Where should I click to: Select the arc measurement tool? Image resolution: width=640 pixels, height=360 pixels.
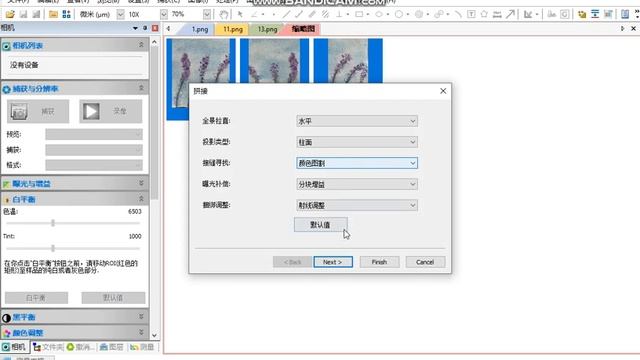458,14
